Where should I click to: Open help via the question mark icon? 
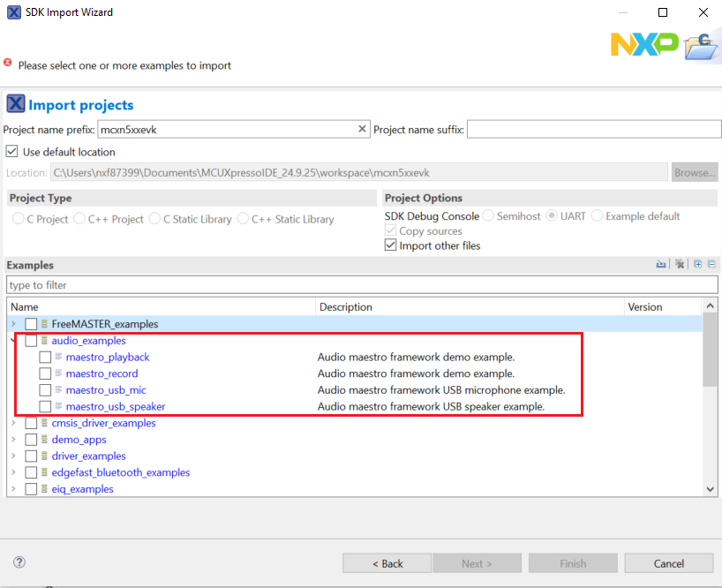point(19,562)
